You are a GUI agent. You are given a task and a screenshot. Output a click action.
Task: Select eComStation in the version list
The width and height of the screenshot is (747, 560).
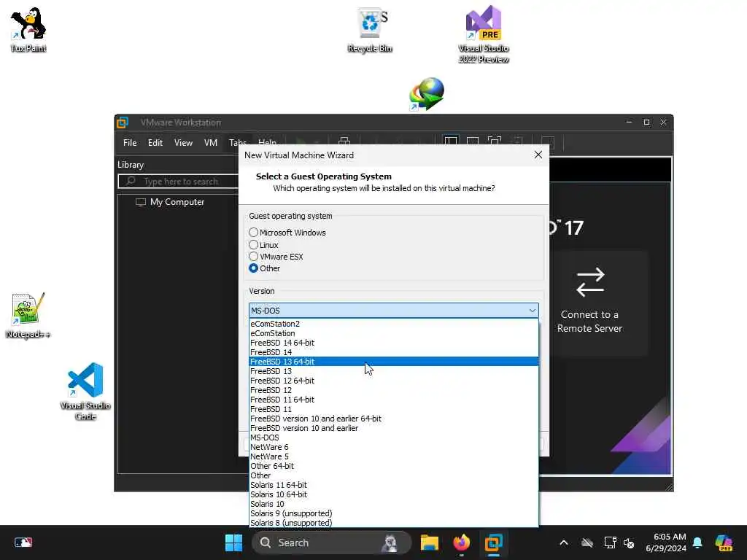pyautogui.click(x=393, y=333)
